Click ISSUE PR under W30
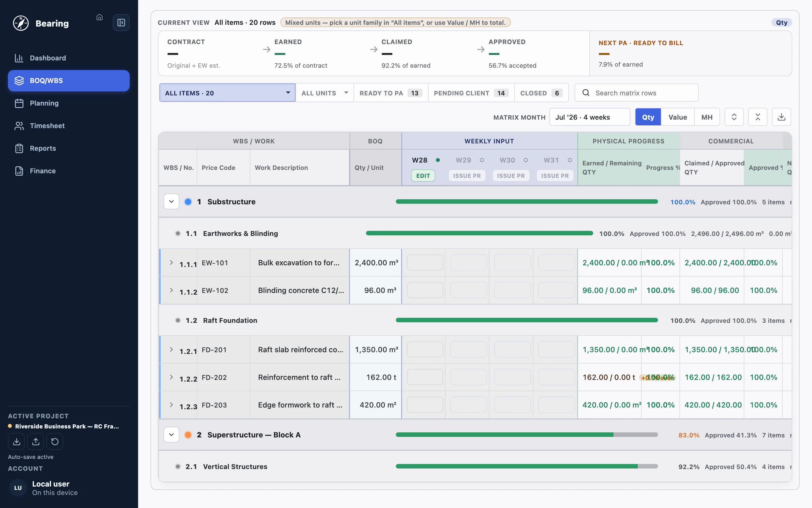This screenshot has width=812, height=508. pyautogui.click(x=511, y=175)
